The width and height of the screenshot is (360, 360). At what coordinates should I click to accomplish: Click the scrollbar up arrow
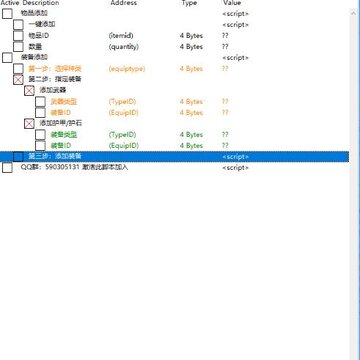click(x=354, y=13)
